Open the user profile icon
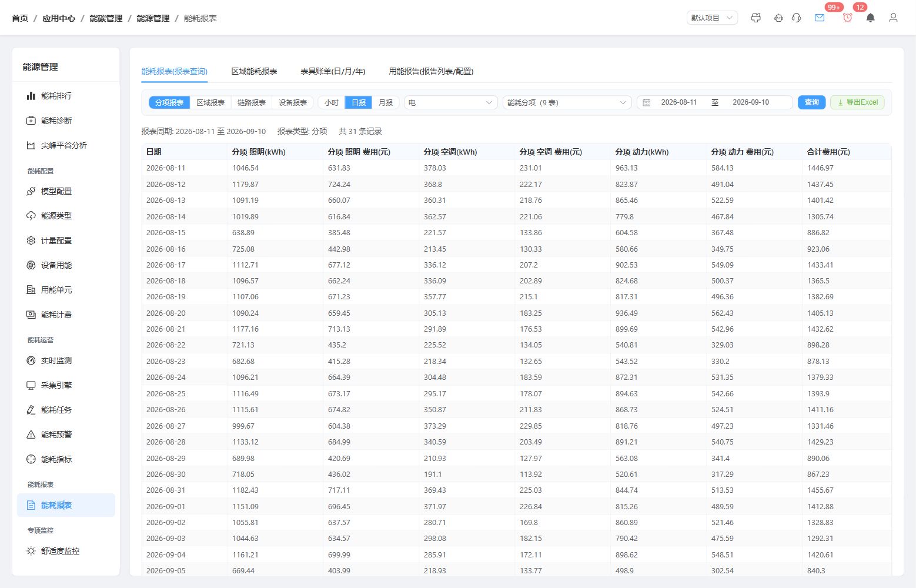 [893, 18]
